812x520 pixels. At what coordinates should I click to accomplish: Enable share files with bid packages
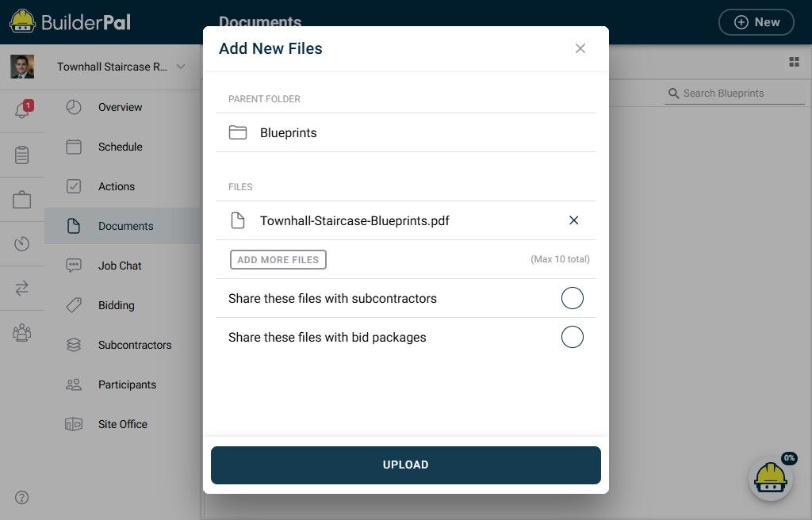572,338
